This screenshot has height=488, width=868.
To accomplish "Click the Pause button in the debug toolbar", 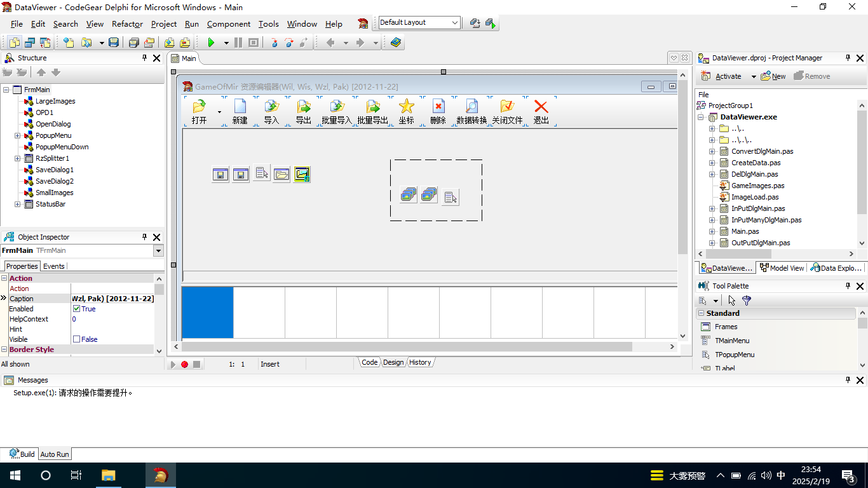I will pyautogui.click(x=238, y=43).
